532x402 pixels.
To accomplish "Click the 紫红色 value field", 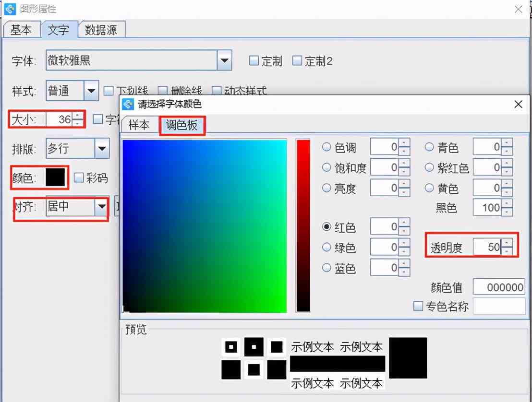I will (487, 167).
